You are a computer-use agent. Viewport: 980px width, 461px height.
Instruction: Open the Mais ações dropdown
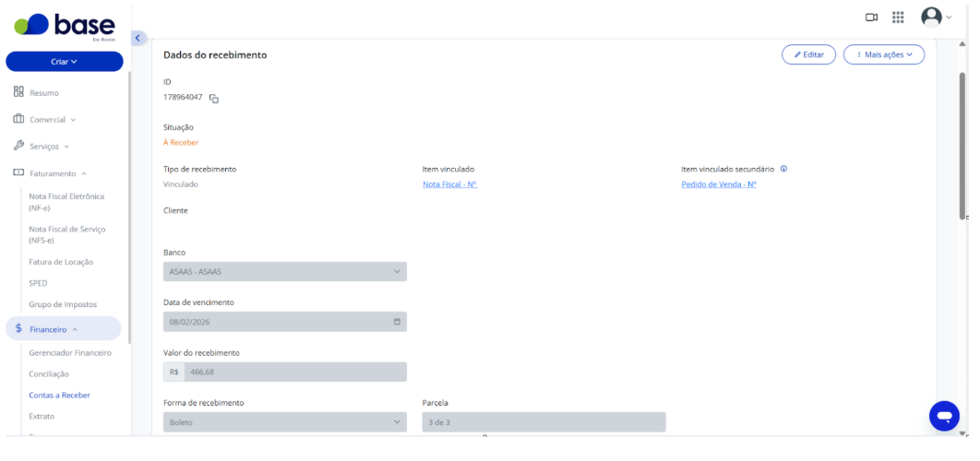click(x=884, y=54)
